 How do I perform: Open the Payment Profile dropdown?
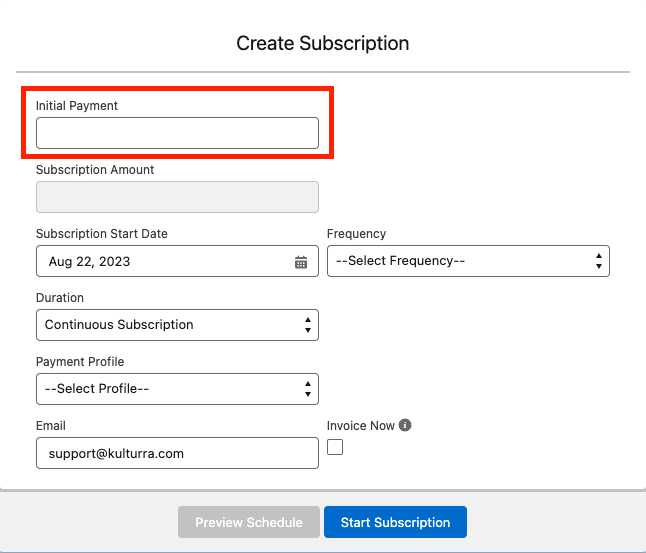point(177,389)
